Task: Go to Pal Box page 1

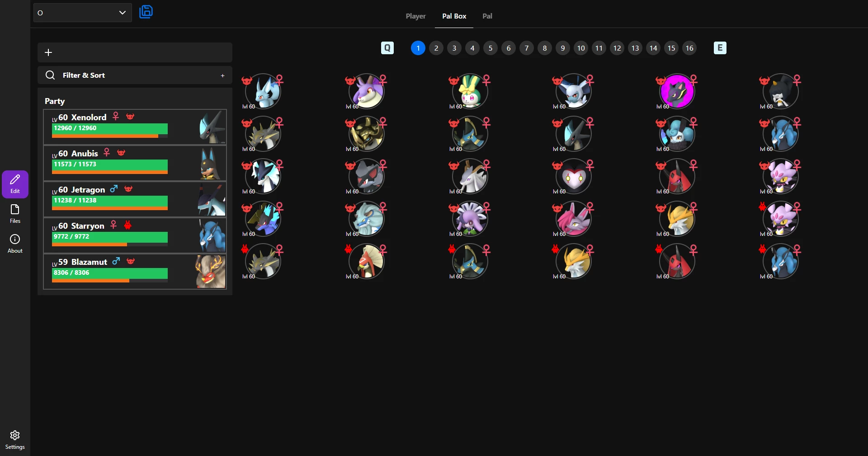Action: (418, 48)
